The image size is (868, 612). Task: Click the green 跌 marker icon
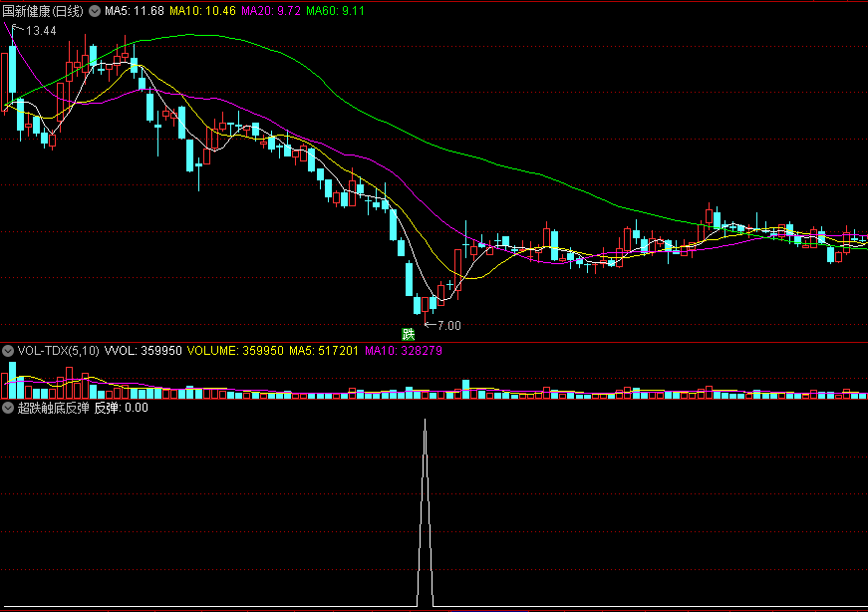coord(408,334)
